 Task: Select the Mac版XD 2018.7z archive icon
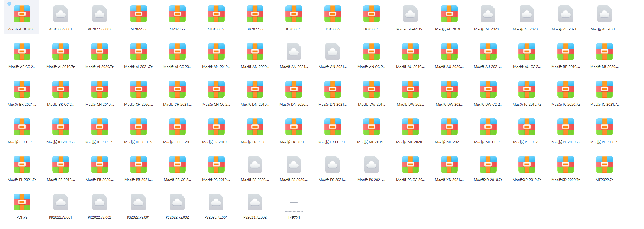coord(488,164)
